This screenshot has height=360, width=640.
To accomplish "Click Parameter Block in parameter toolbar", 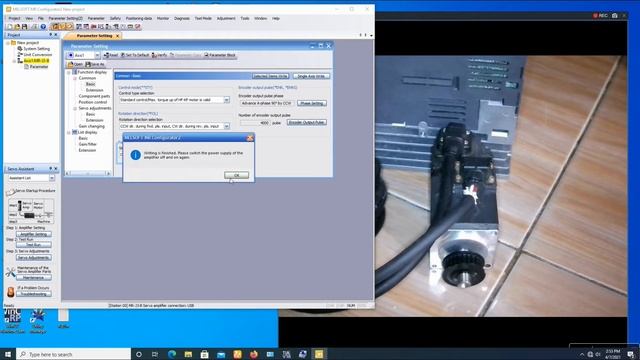I will coord(220,55).
